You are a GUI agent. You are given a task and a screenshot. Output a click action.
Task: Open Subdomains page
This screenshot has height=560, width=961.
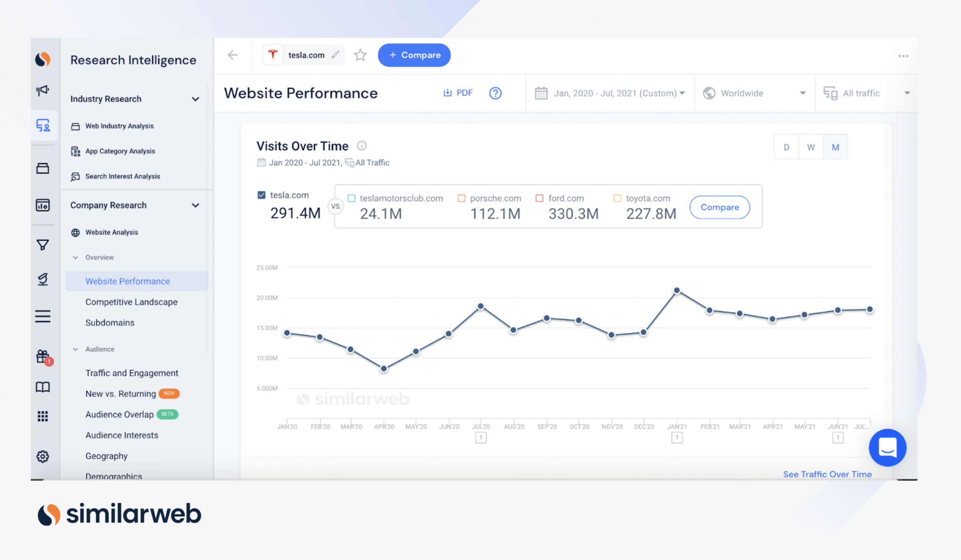click(x=110, y=322)
